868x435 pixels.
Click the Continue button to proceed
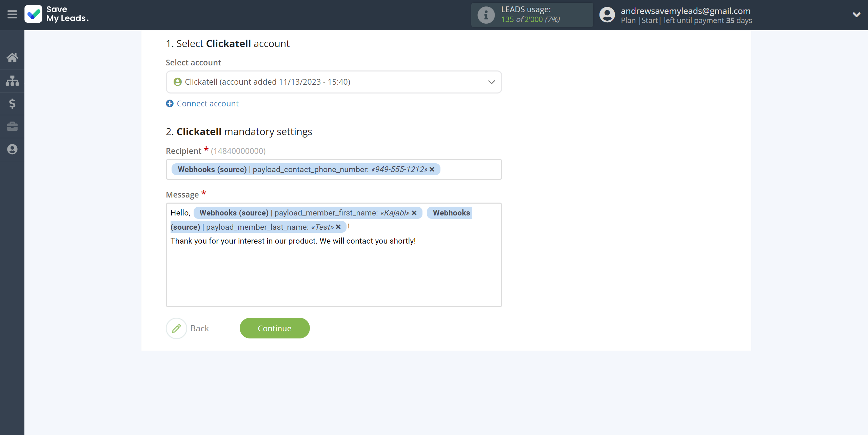click(274, 328)
